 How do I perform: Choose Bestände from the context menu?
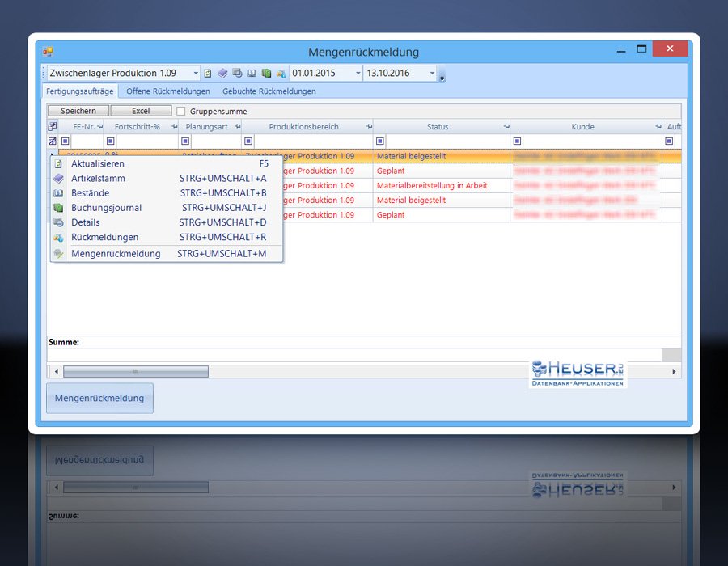click(x=167, y=193)
